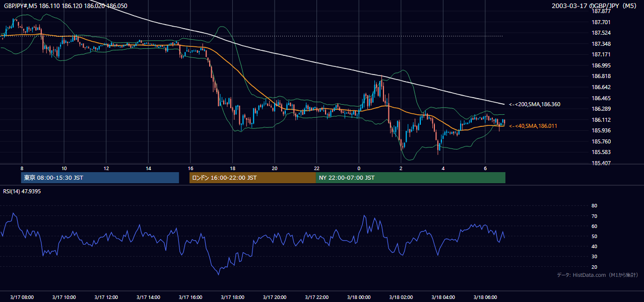
Task: Click the 3/17 14:00 bottom time label
Action: 148,297
